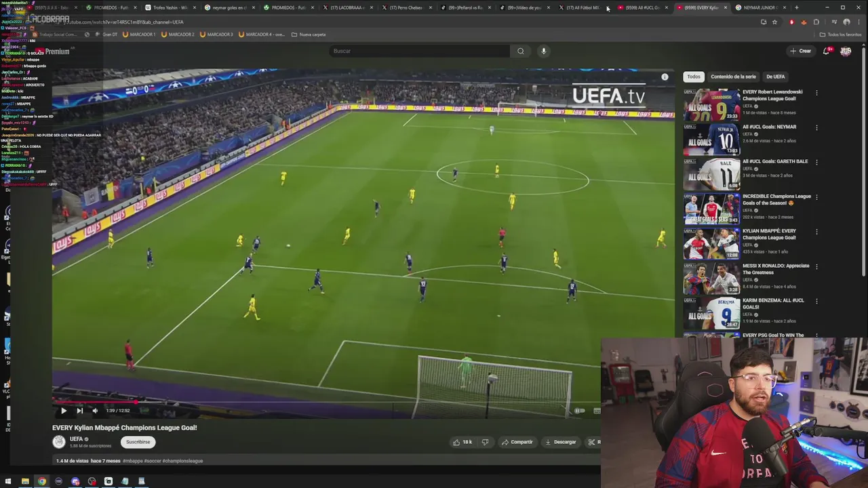Open the Robert Lewandowski goals video thumbnail
868x488 pixels.
pos(711,104)
